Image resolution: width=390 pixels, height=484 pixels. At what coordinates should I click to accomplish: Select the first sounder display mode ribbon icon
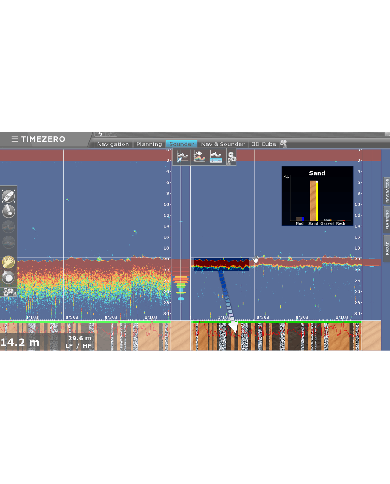click(x=182, y=157)
